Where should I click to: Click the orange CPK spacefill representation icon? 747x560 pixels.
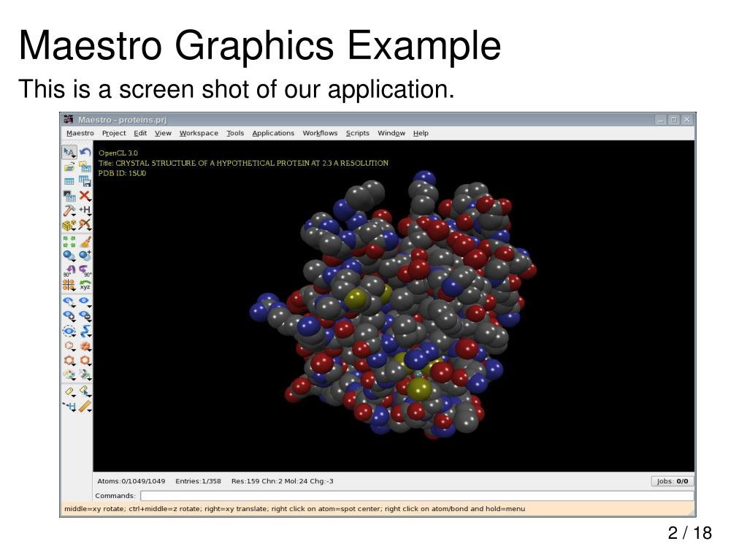(85, 346)
